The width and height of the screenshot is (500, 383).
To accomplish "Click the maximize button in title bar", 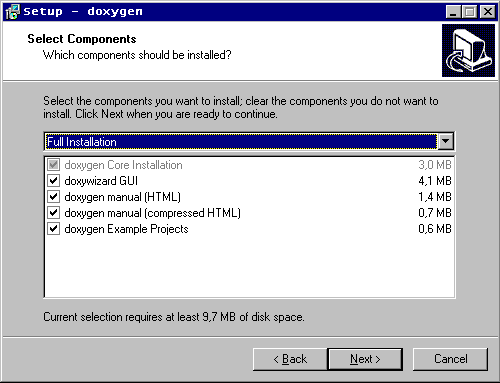I will click(x=470, y=12).
